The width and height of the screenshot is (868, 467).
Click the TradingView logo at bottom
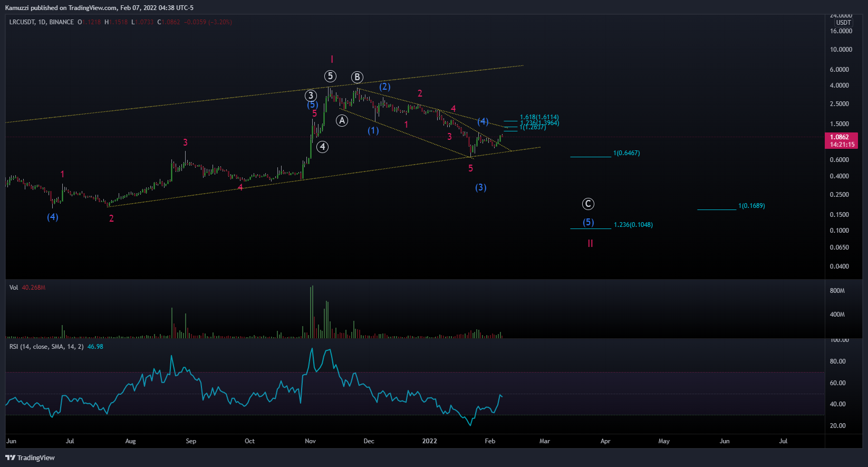click(30, 458)
